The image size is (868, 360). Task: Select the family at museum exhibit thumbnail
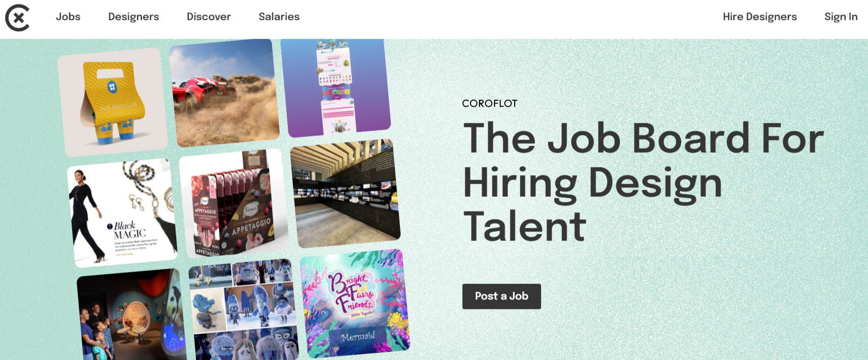point(131,316)
